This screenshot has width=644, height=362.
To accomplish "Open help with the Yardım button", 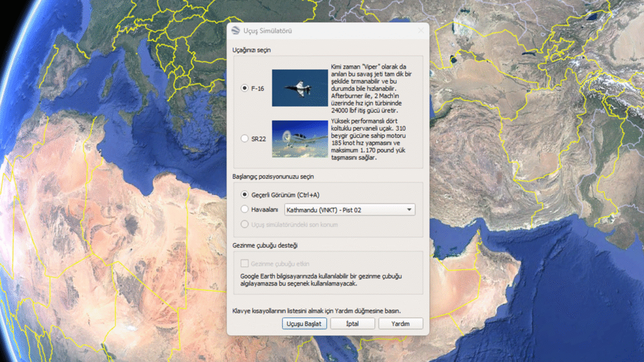I will pos(401,324).
